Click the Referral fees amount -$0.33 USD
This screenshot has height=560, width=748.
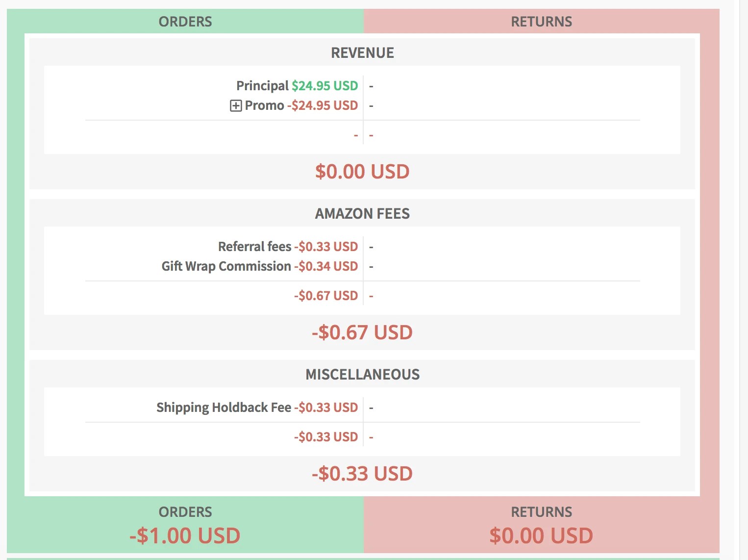coord(326,246)
